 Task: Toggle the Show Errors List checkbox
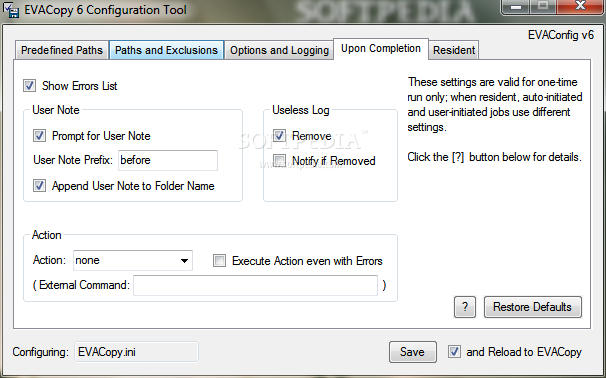point(29,86)
